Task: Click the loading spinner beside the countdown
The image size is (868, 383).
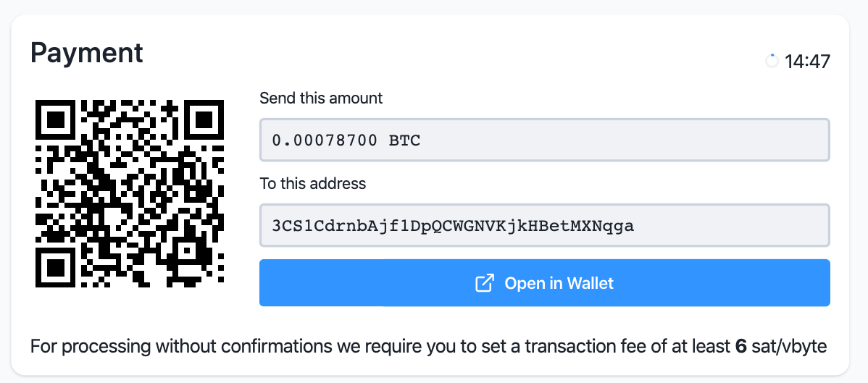Action: 772,62
